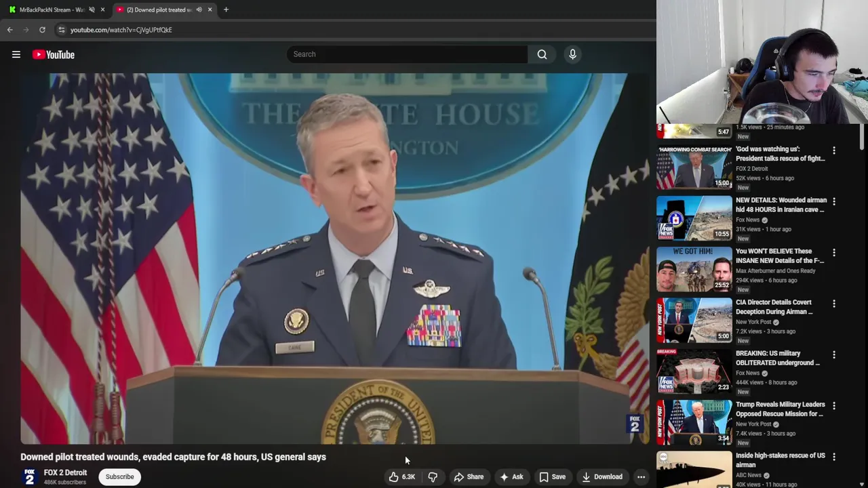This screenshot has height=488, width=868.
Task: Open 'God was watching us' video title
Action: coord(781,154)
